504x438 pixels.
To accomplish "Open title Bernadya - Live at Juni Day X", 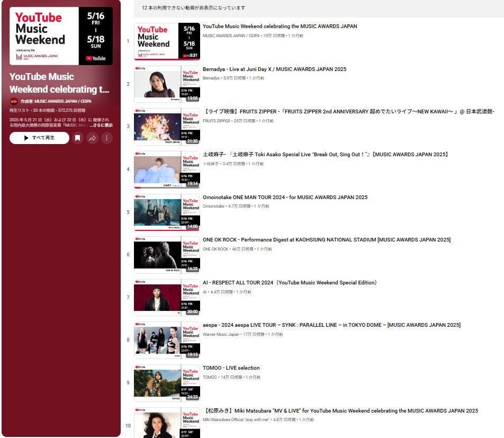I will click(274, 69).
